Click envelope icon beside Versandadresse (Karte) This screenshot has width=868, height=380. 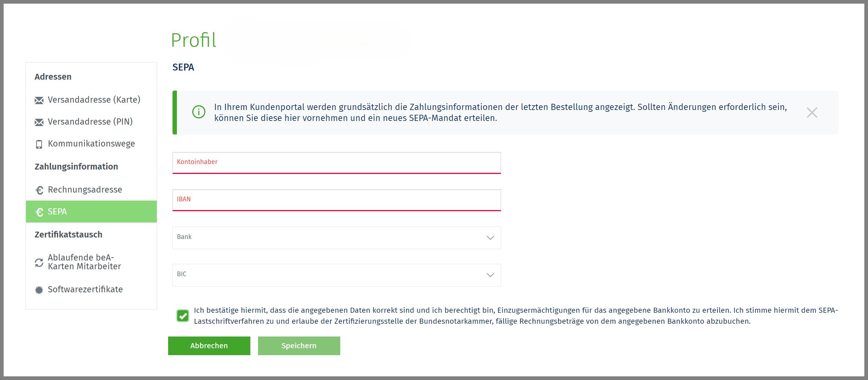39,100
